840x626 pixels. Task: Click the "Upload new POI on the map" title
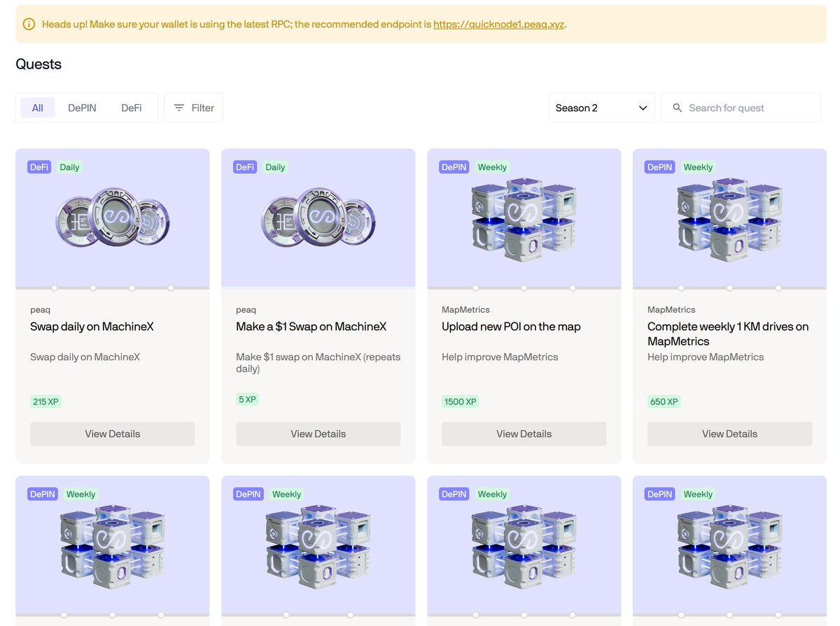pos(511,327)
